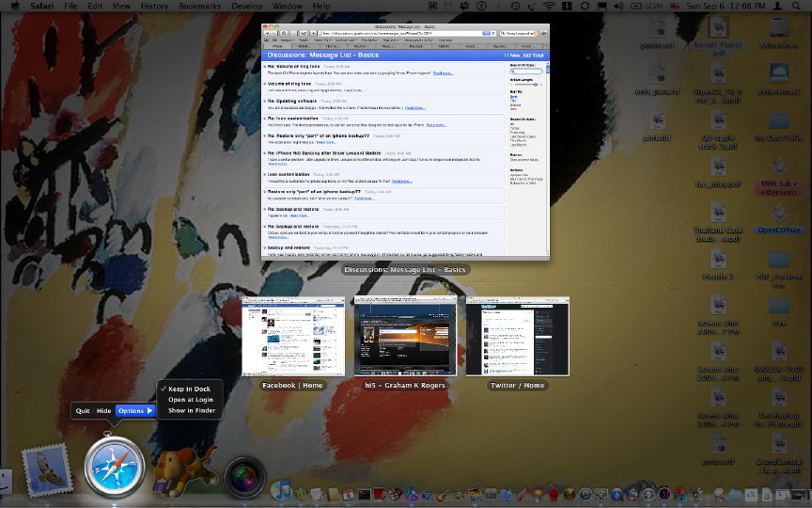This screenshot has width=812, height=508.
Task: Click the Sun Sep 6 12:08 PM clock
Action: pyautogui.click(x=726, y=7)
